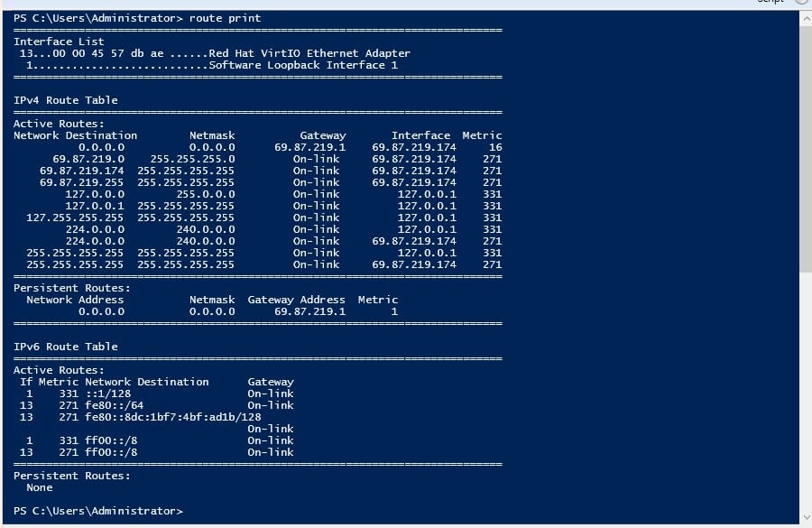Click the 'Interface' column header

[420, 135]
